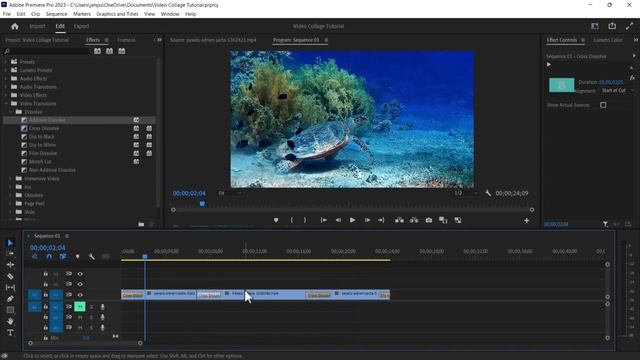Toggle insert sequences as nests button
This screenshot has width=640, height=360.
pos(35,256)
